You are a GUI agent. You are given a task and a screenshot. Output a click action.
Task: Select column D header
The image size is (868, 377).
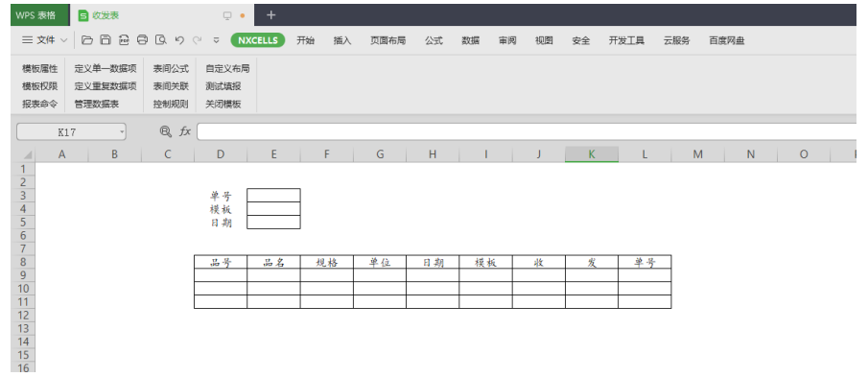(221, 155)
